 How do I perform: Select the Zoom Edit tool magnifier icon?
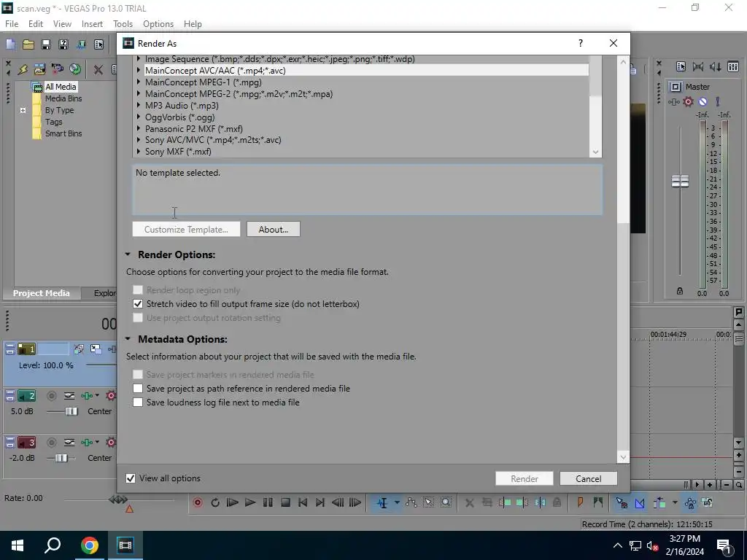click(x=446, y=502)
